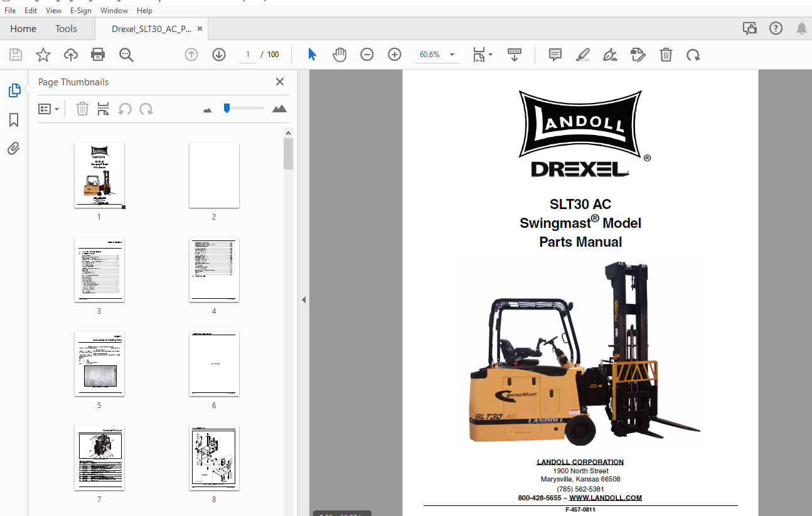Image resolution: width=812 pixels, height=516 pixels.
Task: Open share comments icon at top right
Action: 749,28
